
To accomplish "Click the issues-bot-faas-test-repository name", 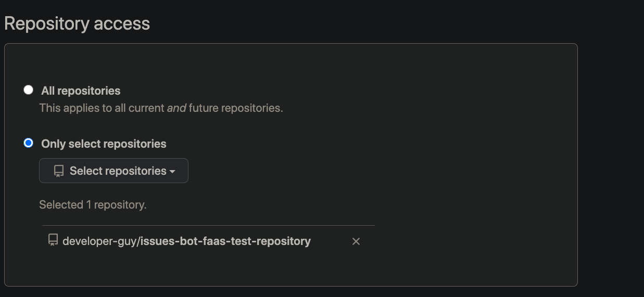I will [226, 241].
